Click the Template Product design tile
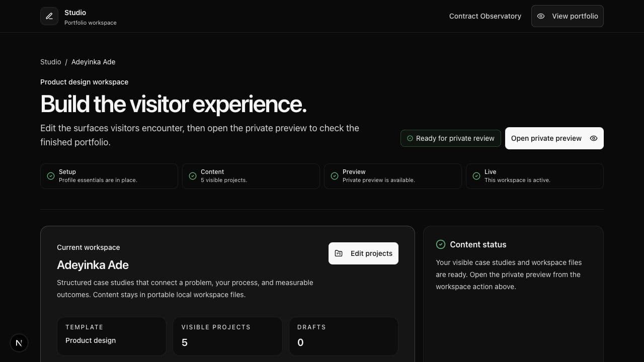This screenshot has height=362, width=644. coord(112,336)
